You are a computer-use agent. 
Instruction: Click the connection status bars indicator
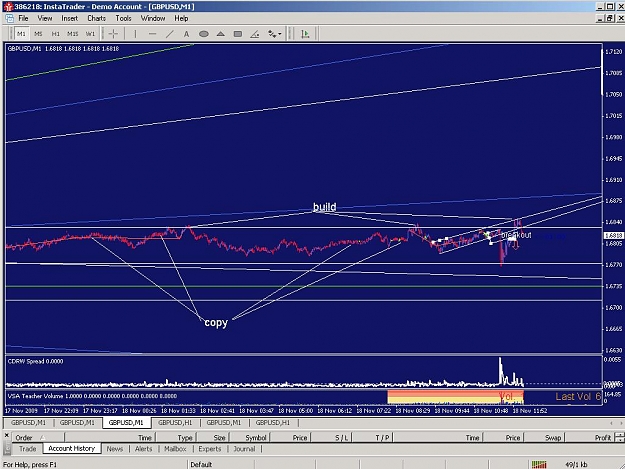pos(539,464)
